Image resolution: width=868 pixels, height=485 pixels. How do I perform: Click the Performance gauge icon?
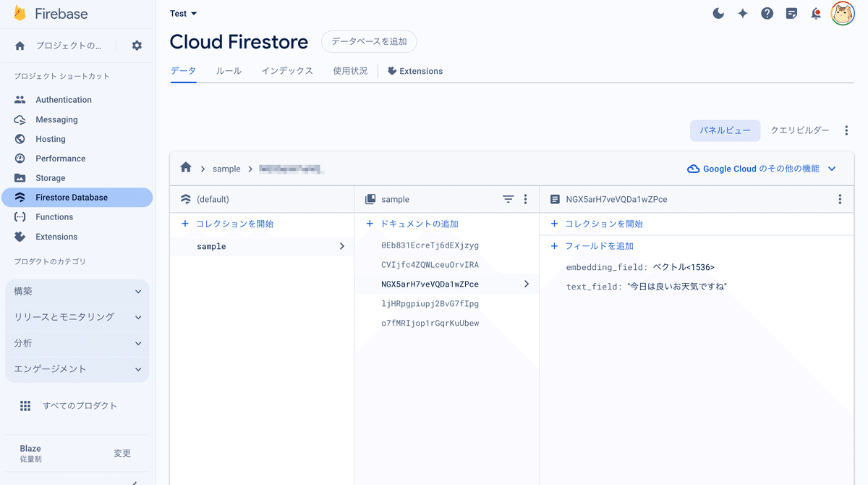point(20,159)
